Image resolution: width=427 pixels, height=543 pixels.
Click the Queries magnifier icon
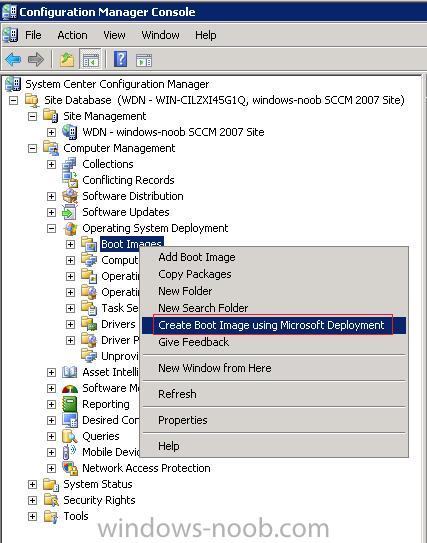click(x=69, y=436)
